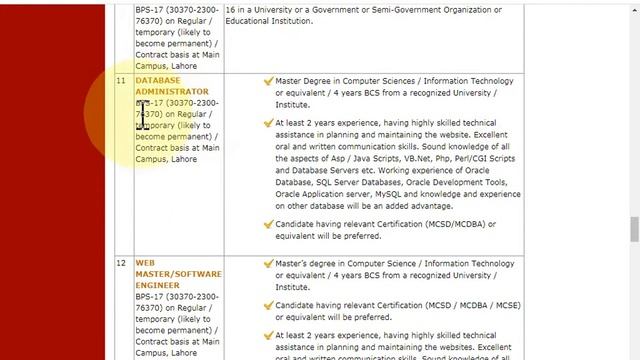Click "Campus, Lahore" in the Database Administrator cell
640x360 pixels.
166,159
